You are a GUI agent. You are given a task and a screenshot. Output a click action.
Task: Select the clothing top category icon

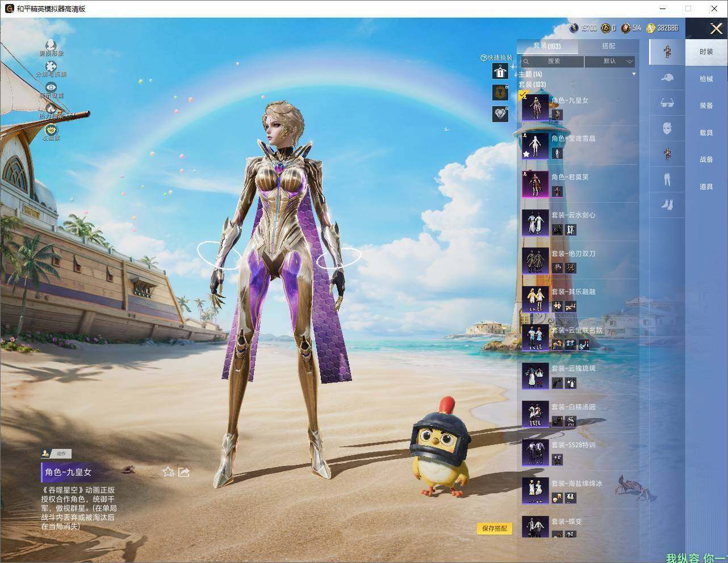667,153
